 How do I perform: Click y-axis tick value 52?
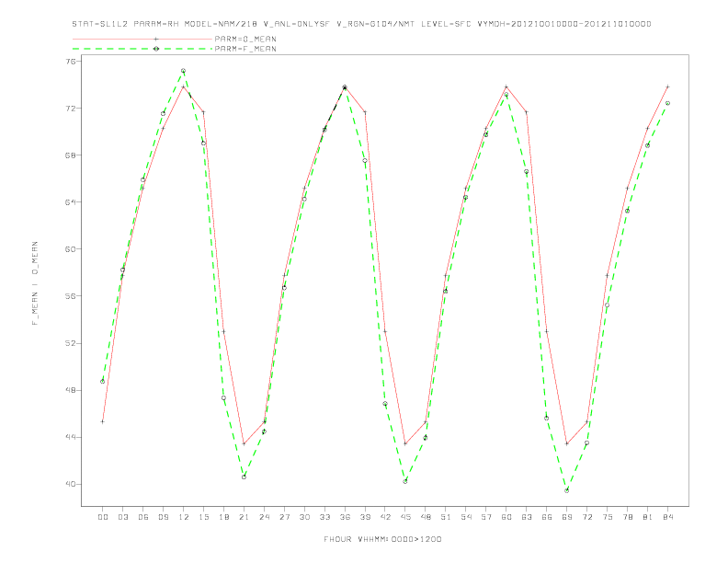[70, 343]
